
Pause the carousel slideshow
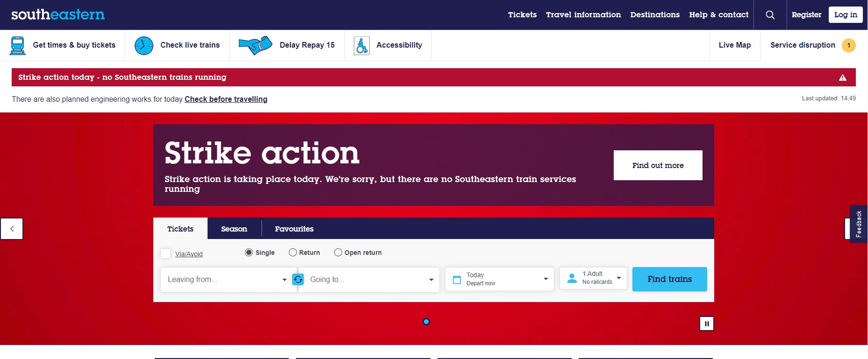click(x=707, y=324)
